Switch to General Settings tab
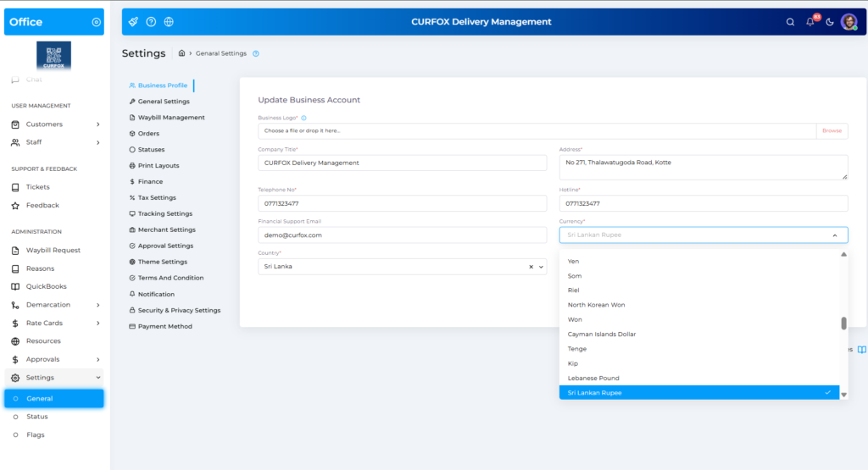 pos(159,101)
